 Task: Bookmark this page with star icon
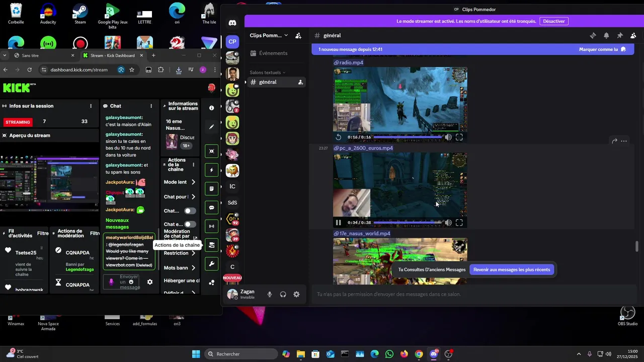132,70
